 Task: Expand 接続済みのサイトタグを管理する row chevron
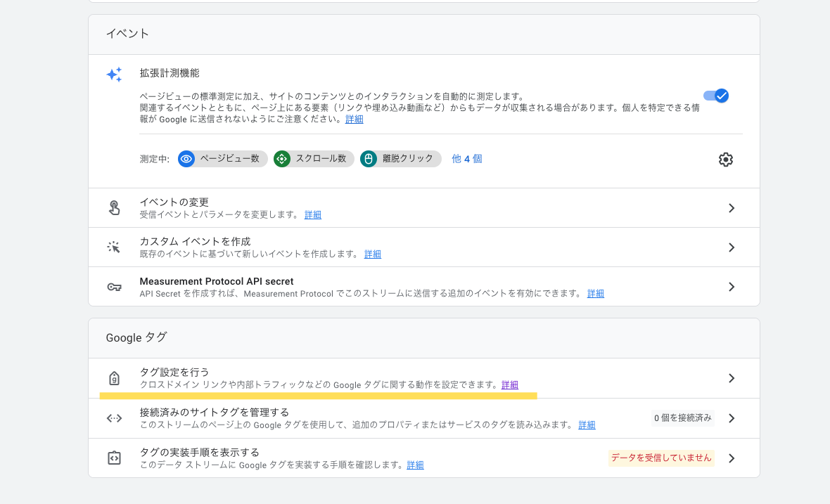point(732,418)
